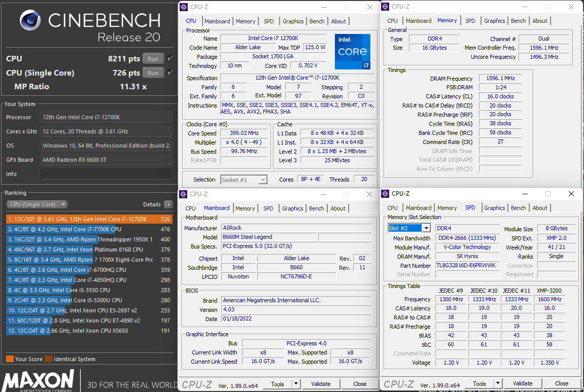Select ranking row 5 Ryzen 7 1700X

tap(89, 260)
